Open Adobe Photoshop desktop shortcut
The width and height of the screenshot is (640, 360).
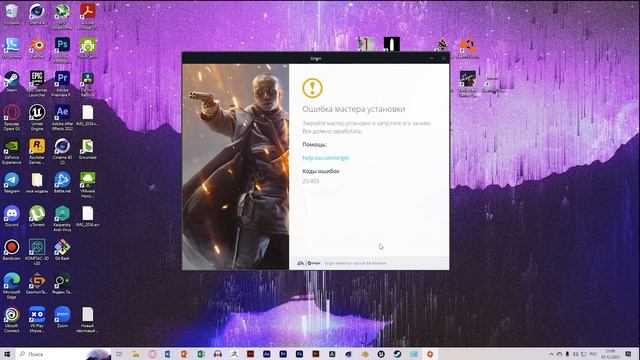coord(62,48)
